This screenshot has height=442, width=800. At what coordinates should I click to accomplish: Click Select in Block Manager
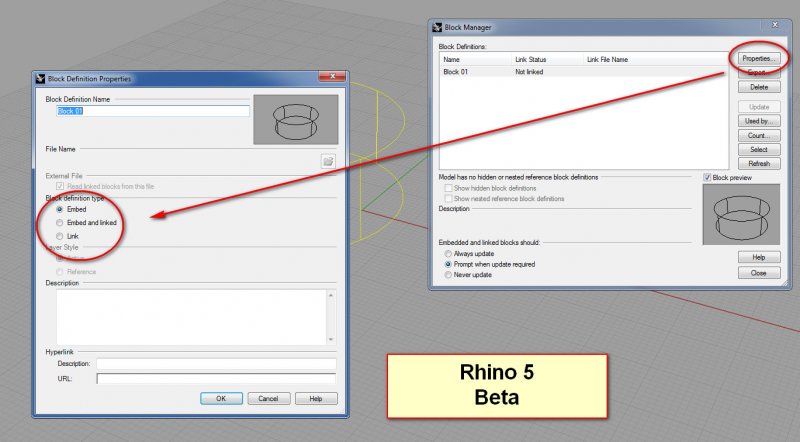(x=759, y=150)
